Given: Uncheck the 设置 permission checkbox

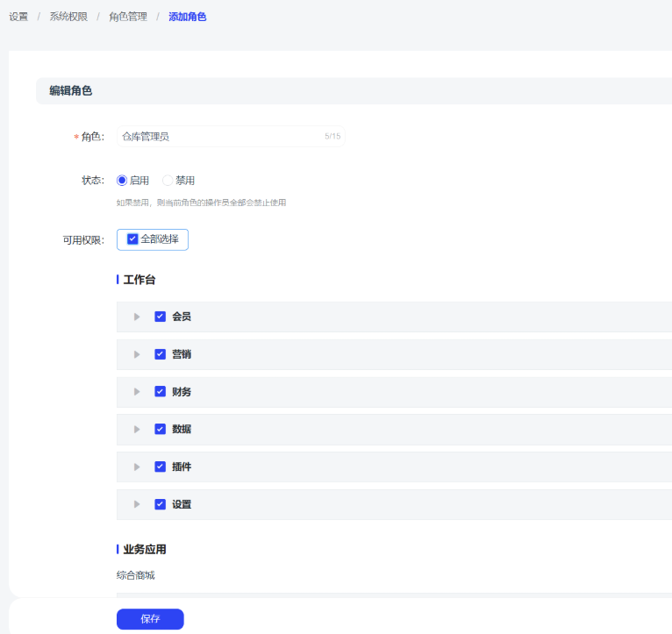Looking at the screenshot, I should (161, 504).
